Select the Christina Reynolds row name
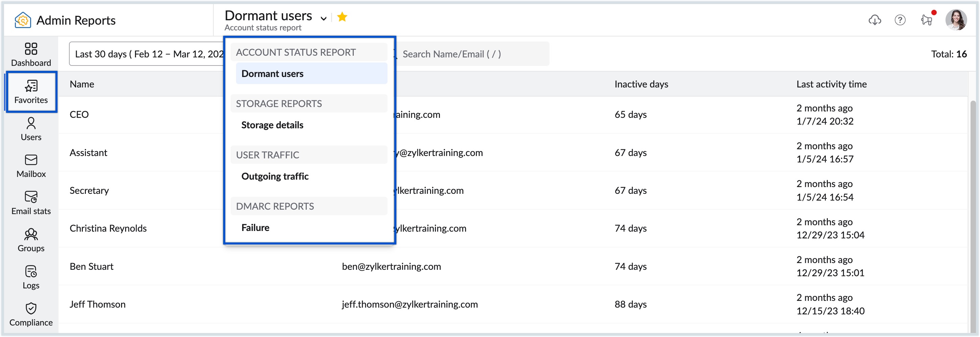The width and height of the screenshot is (980, 337). 108,228
